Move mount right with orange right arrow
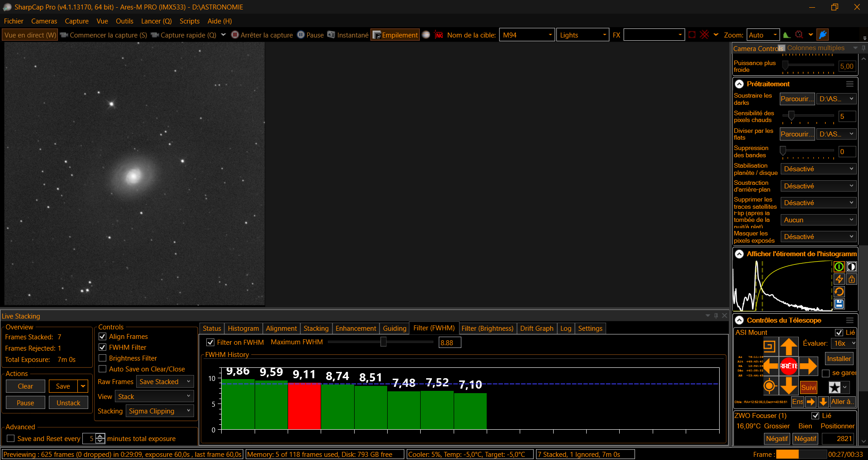 (808, 366)
